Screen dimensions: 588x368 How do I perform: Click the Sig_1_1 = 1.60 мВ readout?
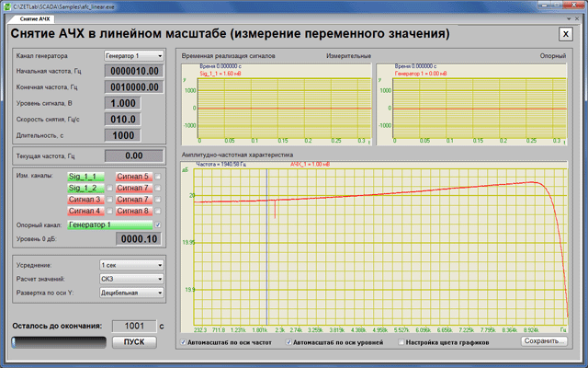click(x=220, y=74)
